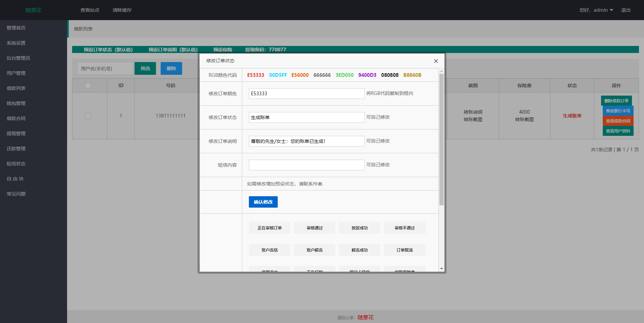
Task: Set status to 放款成功 preset
Action: point(359,228)
